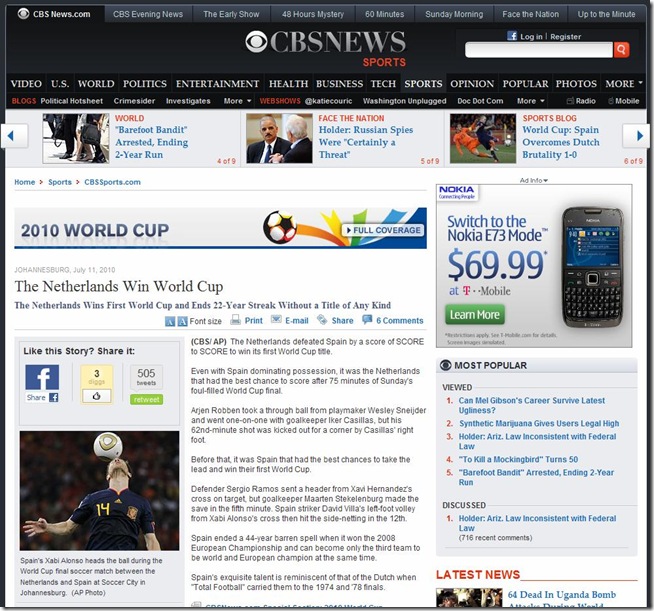Image resolution: width=654 pixels, height=611 pixels.
Task: Open the @katiecouric webshow
Action: pos(328,101)
